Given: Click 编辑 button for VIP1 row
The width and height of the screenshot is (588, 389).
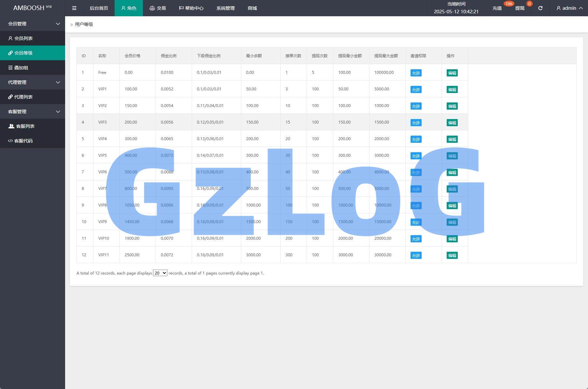Looking at the screenshot, I should coord(452,89).
